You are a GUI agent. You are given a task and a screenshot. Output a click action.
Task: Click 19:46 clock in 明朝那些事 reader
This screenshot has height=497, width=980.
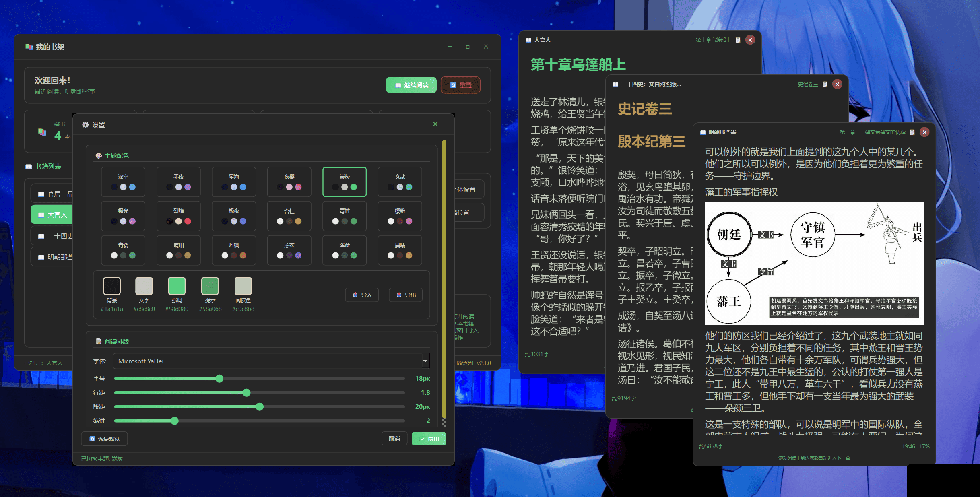pos(908,446)
